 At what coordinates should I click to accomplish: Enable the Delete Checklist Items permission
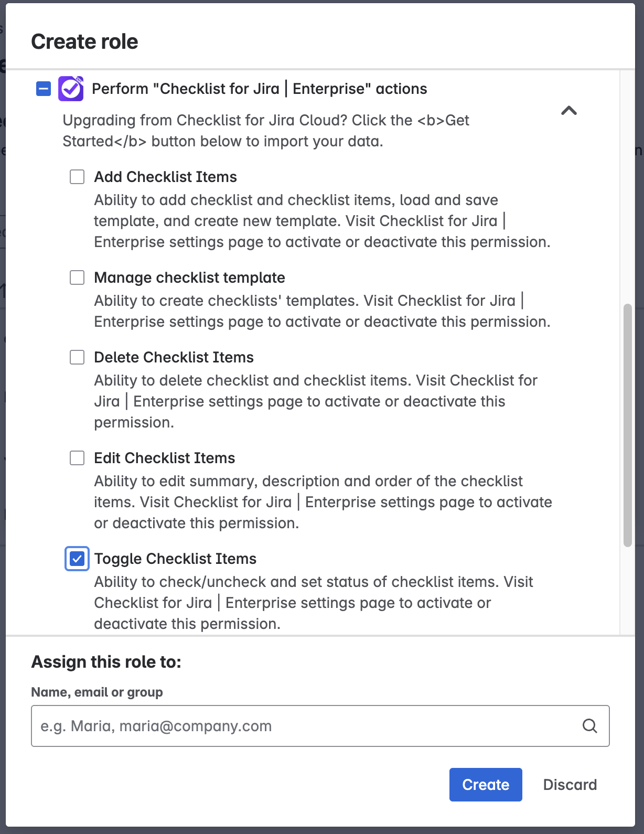pos(77,357)
